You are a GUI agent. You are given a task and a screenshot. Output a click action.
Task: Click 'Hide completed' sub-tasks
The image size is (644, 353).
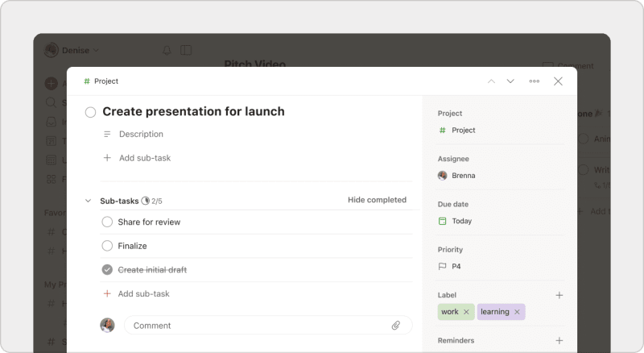coord(377,200)
